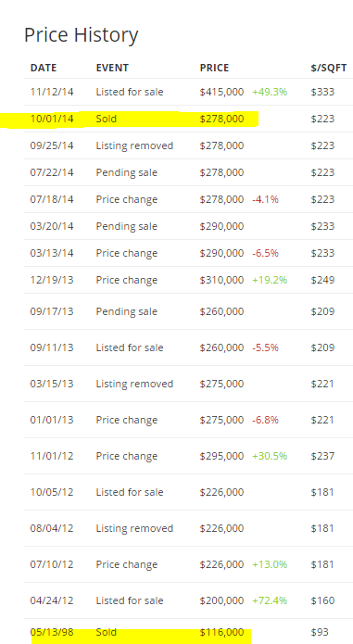Click the +72.4% value on 04/24/12
Image resolution: width=353 pixels, height=644 pixels.
270,600
